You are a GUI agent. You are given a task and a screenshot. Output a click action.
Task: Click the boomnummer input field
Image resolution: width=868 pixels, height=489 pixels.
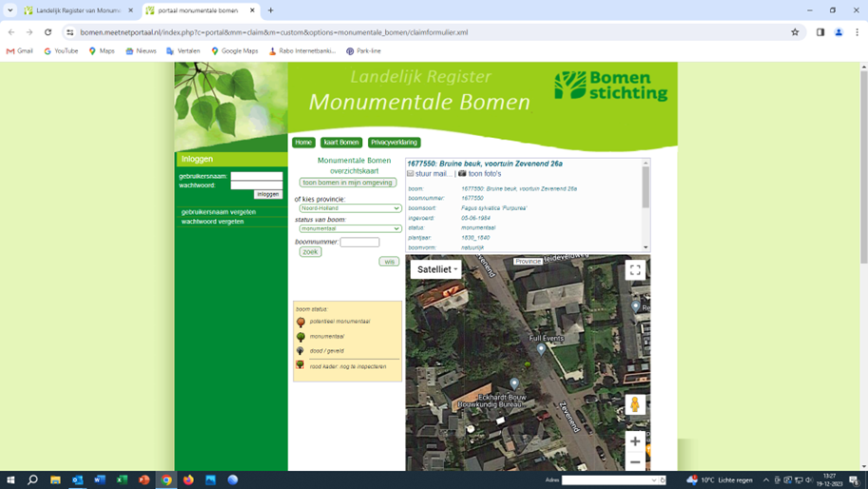tap(359, 242)
